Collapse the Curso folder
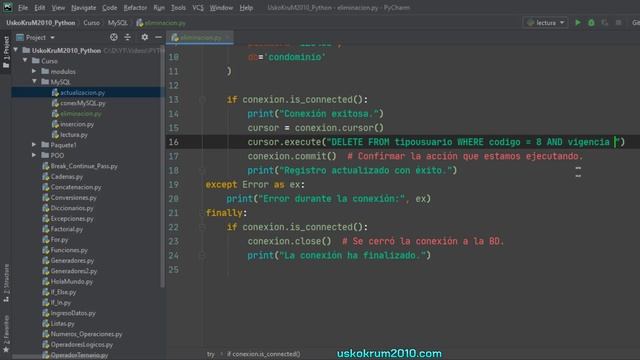 25,61
